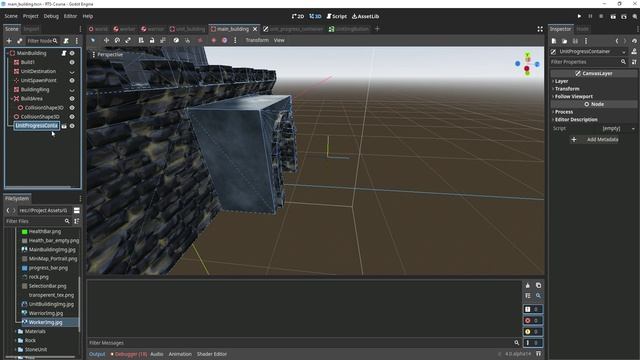Select the Rotate Mode tool
Viewport: 640px width, 360px height.
[x=117, y=40]
